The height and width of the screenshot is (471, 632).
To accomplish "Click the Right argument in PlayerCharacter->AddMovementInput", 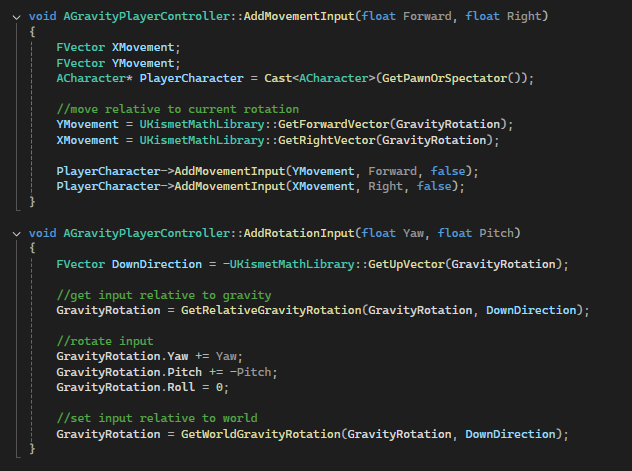I will [x=385, y=186].
